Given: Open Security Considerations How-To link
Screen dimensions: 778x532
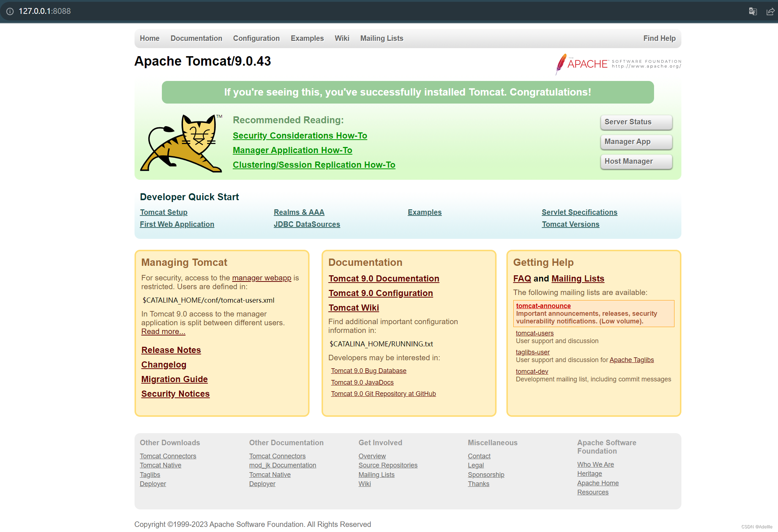Looking at the screenshot, I should [300, 136].
